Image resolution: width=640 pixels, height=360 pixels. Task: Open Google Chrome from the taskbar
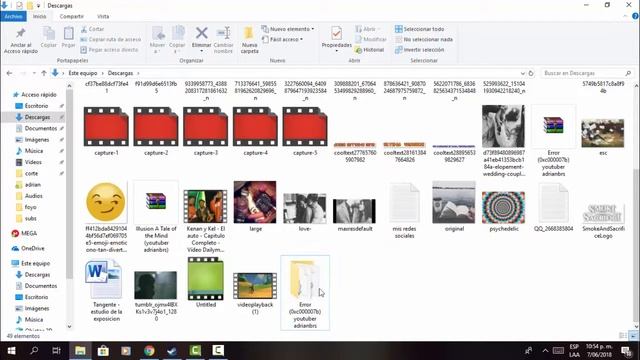[x=149, y=351]
